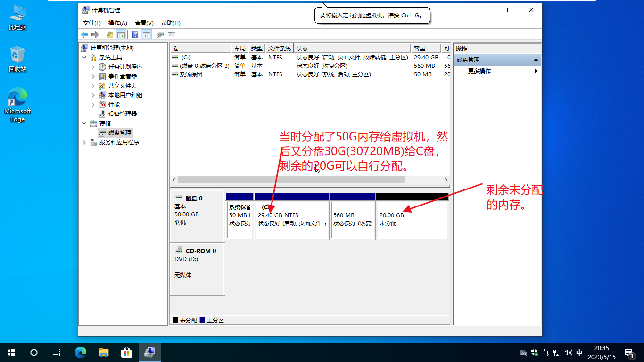This screenshot has height=362, width=644.
Task: Open Device Manager (设备管理器)
Action: pos(122,114)
